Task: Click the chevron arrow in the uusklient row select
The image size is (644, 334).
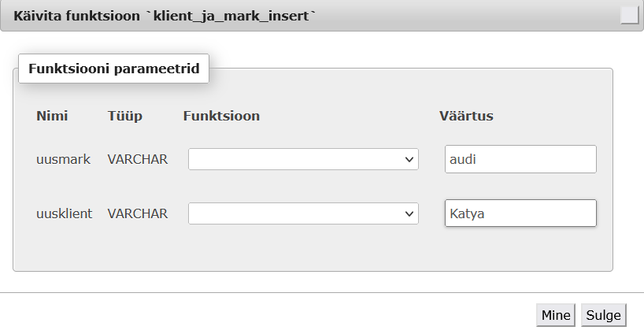Action: tap(409, 213)
